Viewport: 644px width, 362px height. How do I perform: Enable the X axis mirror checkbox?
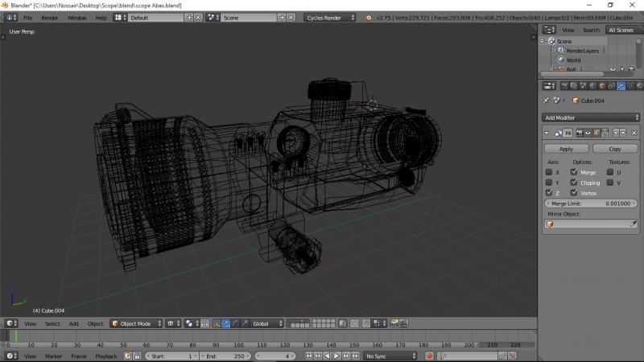[549, 172]
